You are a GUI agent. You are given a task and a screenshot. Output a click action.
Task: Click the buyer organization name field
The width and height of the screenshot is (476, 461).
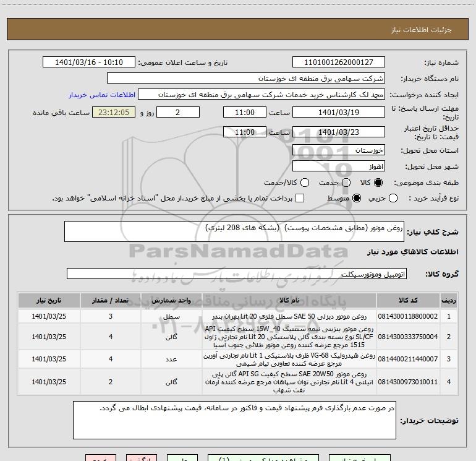(246, 79)
